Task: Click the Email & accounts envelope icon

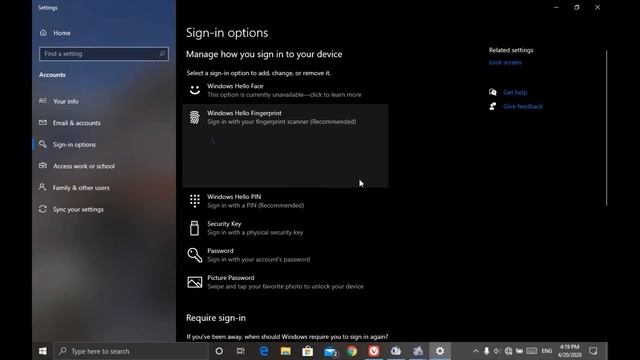Action: (43, 122)
